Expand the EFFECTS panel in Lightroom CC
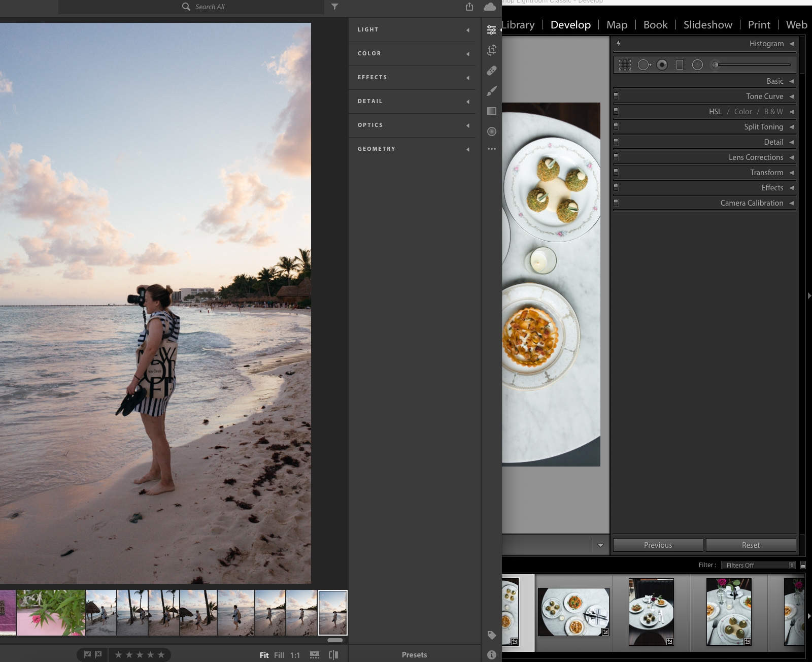 [412, 78]
